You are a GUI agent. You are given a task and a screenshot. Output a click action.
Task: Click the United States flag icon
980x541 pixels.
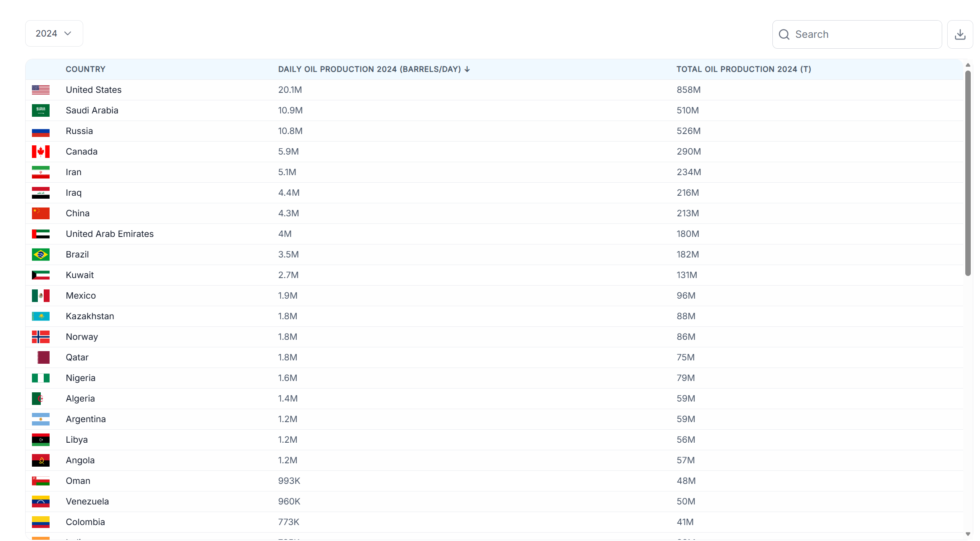[x=41, y=90]
